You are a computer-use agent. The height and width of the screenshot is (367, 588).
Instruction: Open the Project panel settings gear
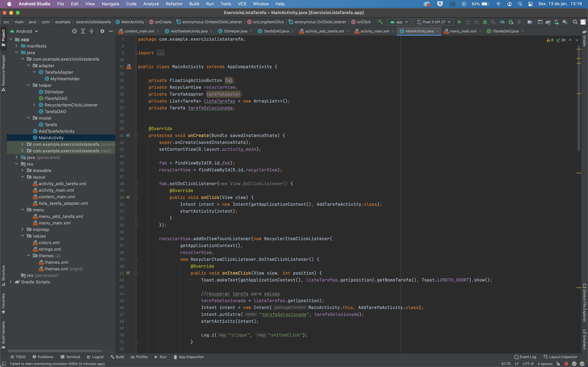pyautogui.click(x=102, y=31)
